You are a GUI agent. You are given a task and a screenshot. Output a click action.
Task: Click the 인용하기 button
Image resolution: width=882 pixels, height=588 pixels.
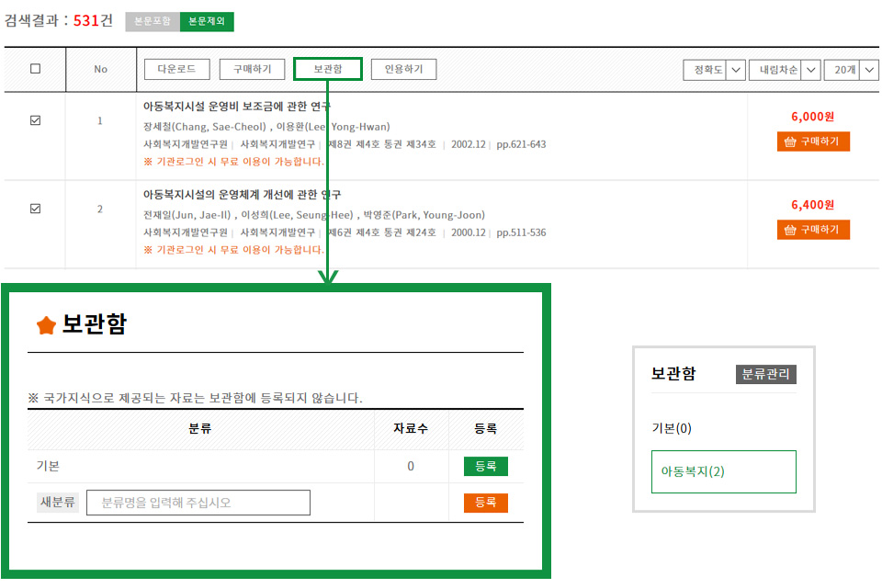pos(404,69)
